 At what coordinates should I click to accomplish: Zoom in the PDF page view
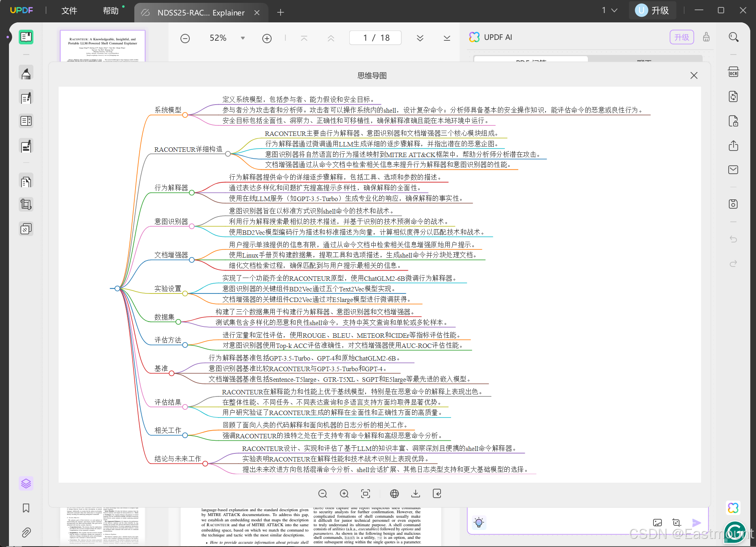coord(267,38)
